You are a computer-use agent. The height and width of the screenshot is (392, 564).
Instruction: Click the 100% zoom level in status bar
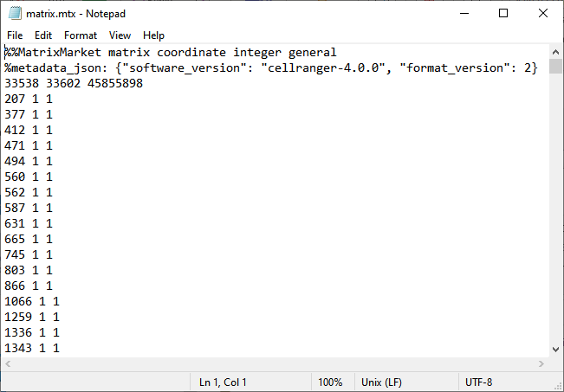tap(330, 382)
